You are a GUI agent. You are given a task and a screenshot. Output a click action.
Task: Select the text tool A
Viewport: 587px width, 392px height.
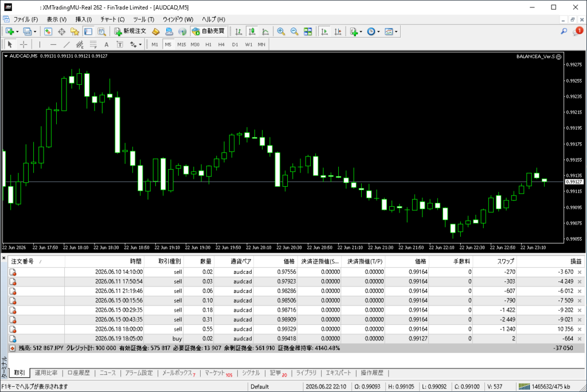106,45
